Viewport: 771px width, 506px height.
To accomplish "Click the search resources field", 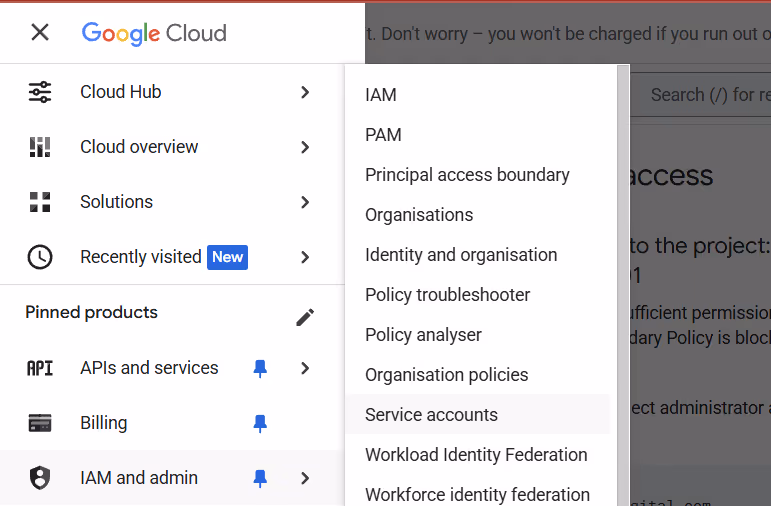I will [701, 95].
